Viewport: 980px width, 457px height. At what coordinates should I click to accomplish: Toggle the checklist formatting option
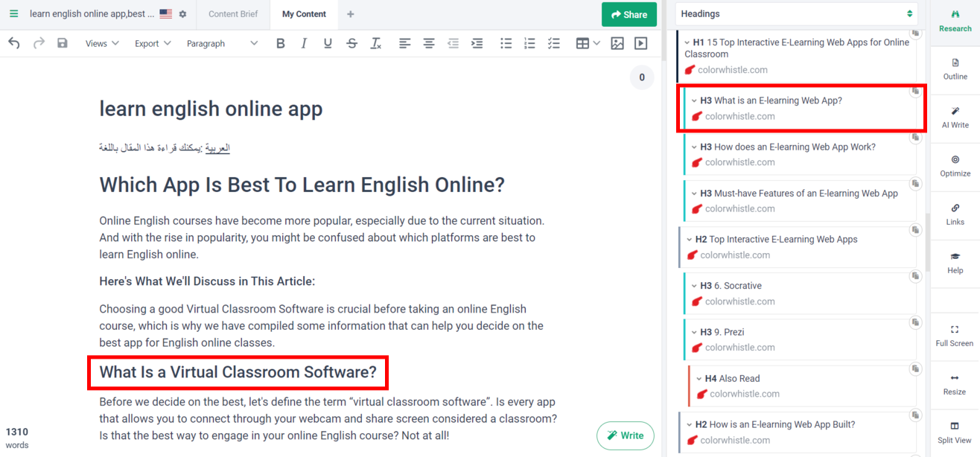553,43
